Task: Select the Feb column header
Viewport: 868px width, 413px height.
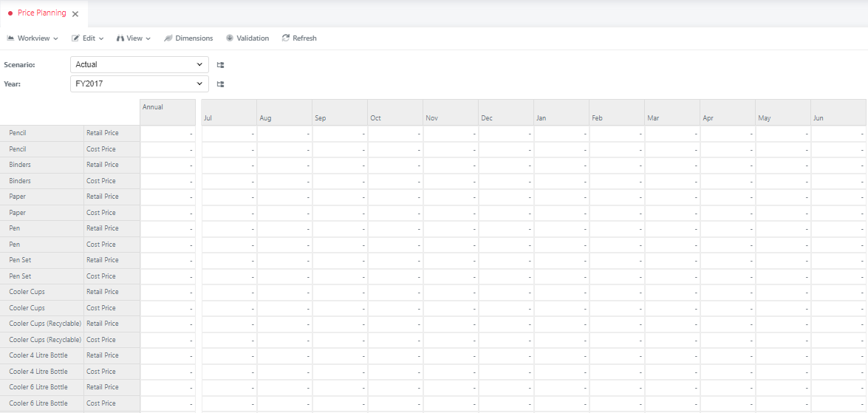Action: (617, 112)
